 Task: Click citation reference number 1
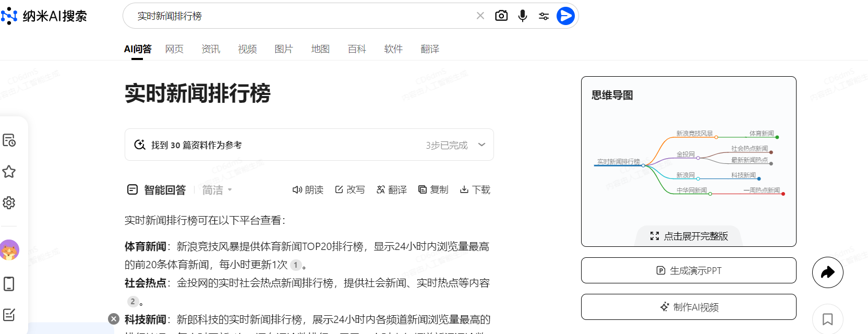[x=296, y=265]
